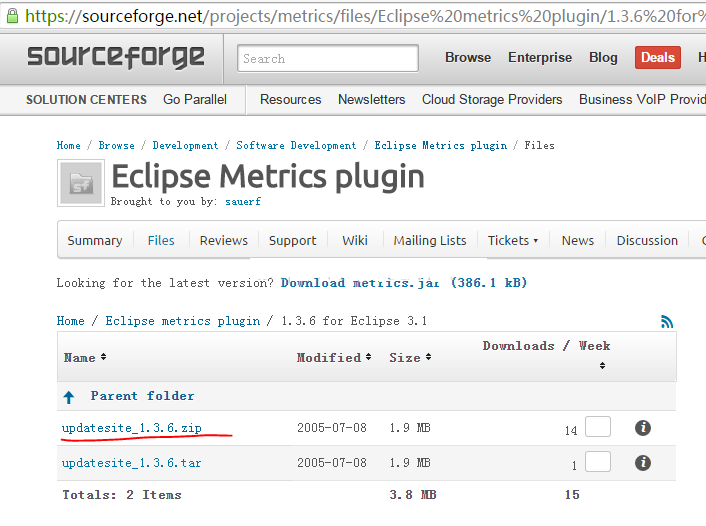Click the green padlock icon in address bar
This screenshot has height=526, width=706.
pyautogui.click(x=11, y=16)
